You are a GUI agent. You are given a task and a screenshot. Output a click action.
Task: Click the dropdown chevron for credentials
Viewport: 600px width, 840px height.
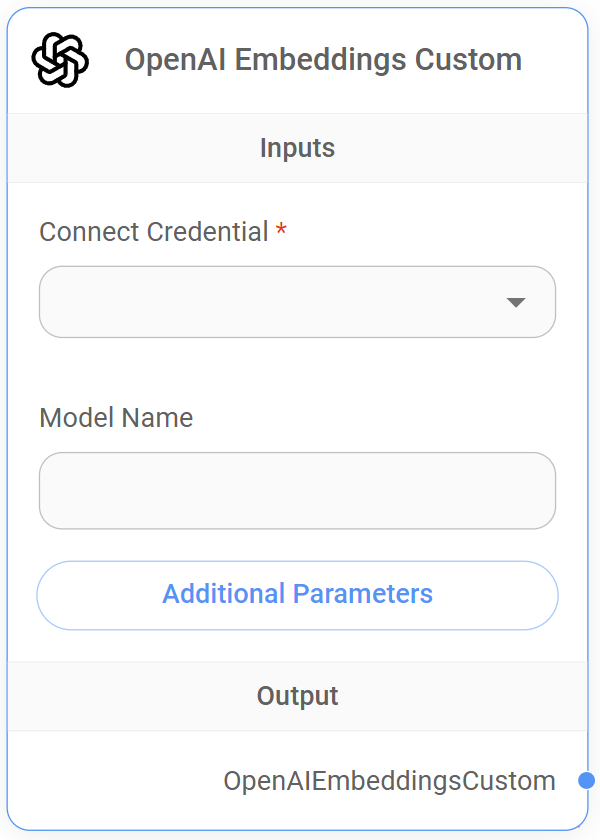click(x=518, y=302)
